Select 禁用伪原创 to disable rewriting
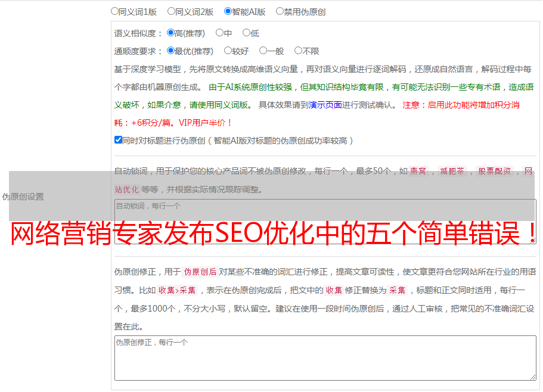The image size is (543, 392). 280,11
